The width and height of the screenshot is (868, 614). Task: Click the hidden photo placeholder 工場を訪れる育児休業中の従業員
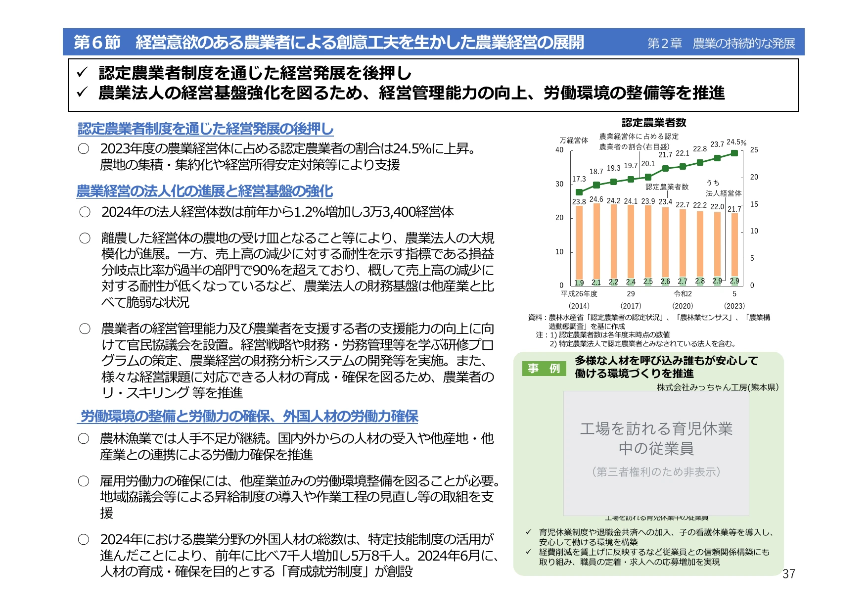656,453
